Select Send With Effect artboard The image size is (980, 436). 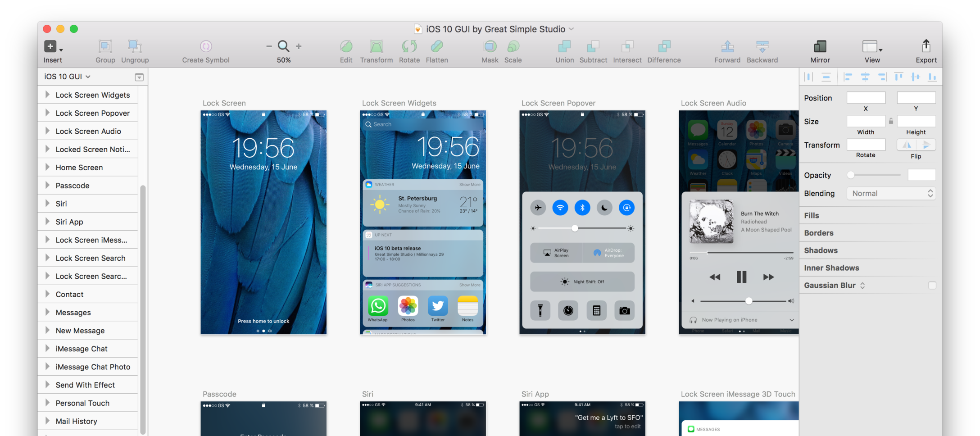[88, 385]
